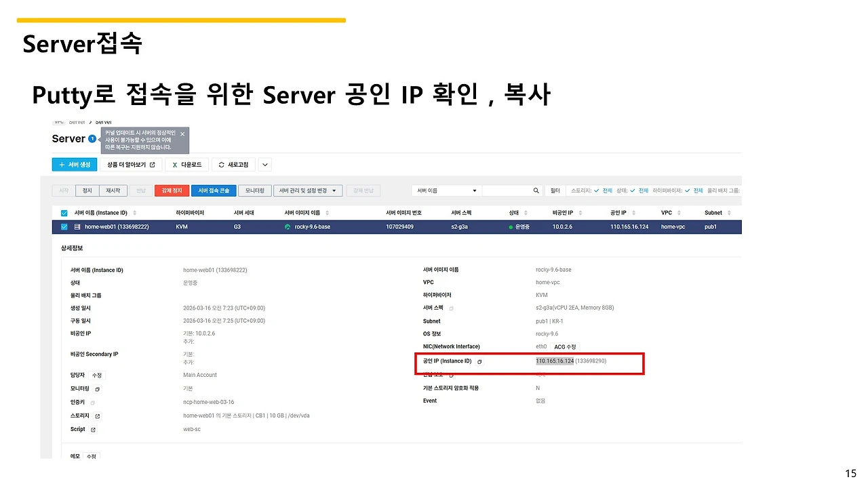Viewport: 868px width, 488px height.
Task: Open storage details via the 스토리지 link icon
Action: coord(96,415)
